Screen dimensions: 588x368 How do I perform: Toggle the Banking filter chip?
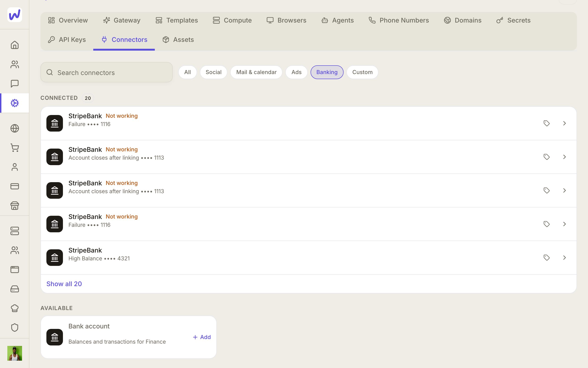pyautogui.click(x=327, y=72)
